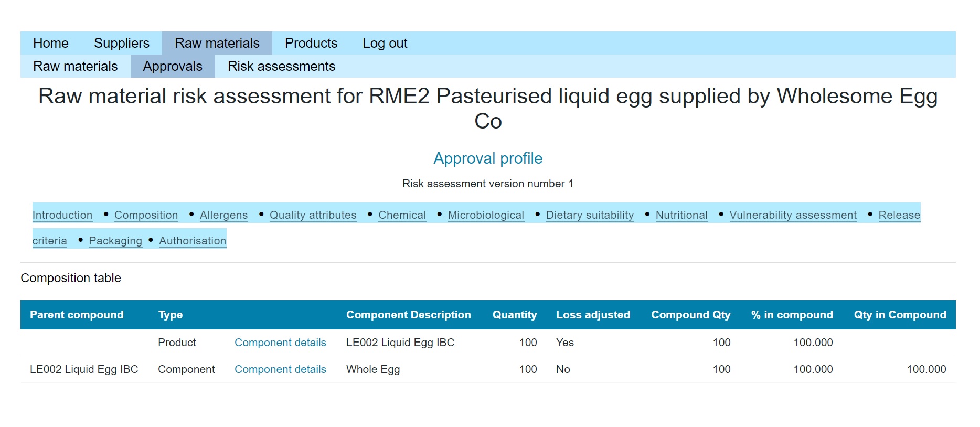Open the Raw materials sub-menu item
This screenshot has height=427, width=980.
[x=76, y=66]
